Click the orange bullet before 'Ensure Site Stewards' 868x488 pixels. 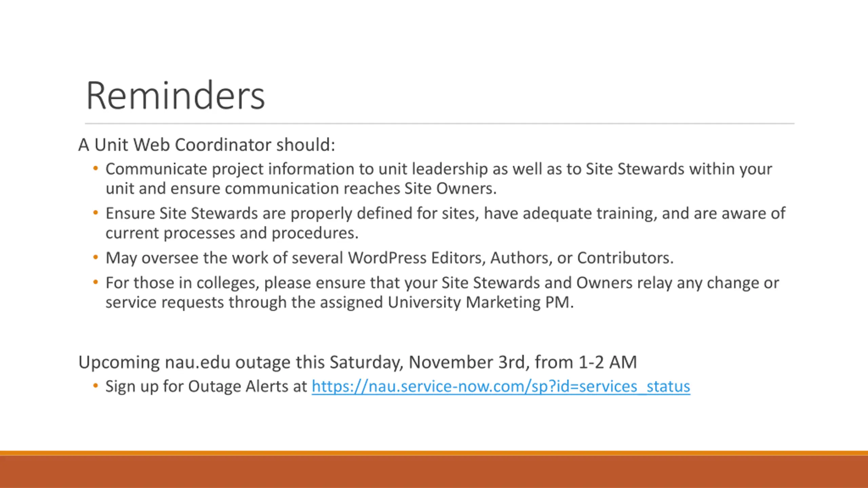[96, 213]
